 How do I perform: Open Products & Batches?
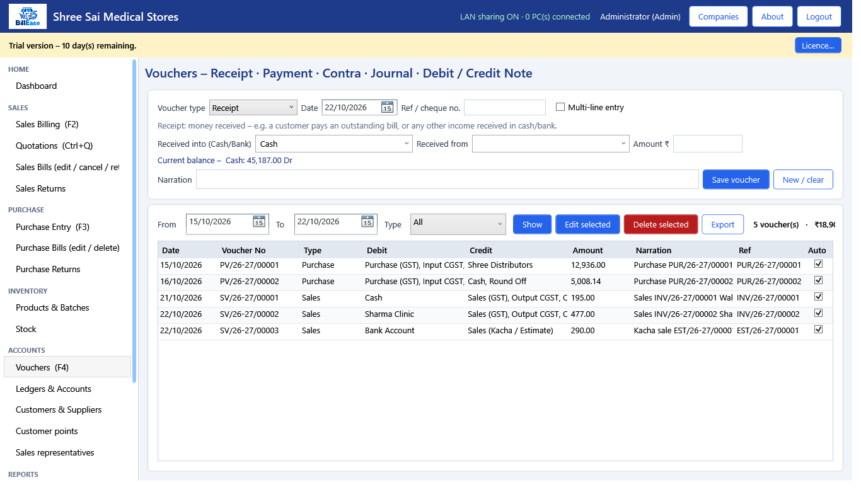click(52, 307)
